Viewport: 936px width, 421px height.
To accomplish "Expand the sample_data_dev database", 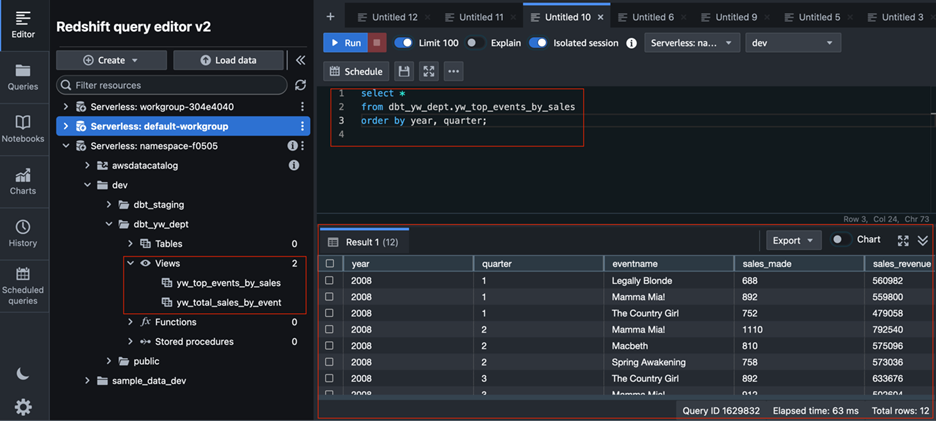I will click(87, 380).
